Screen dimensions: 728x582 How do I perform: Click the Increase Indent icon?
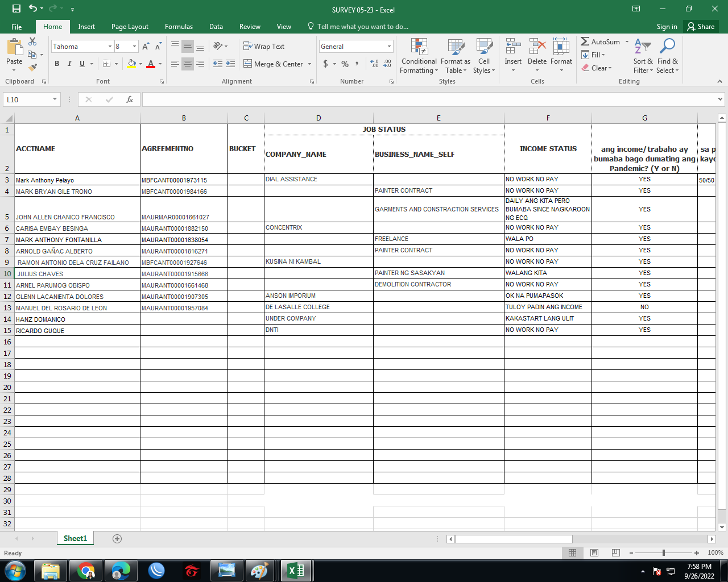click(230, 64)
